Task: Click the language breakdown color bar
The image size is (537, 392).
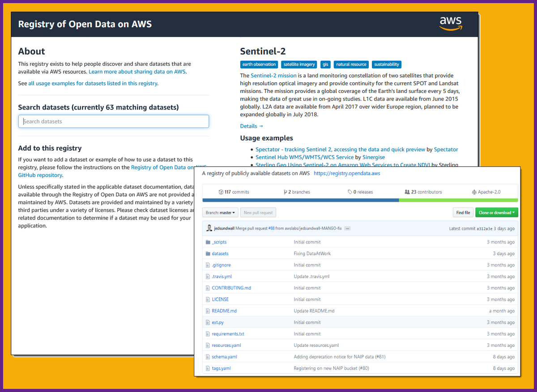Action: [x=360, y=200]
